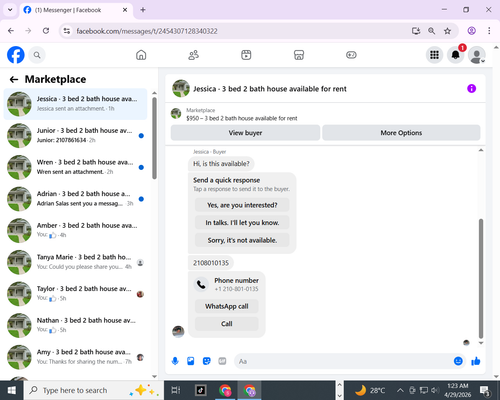The height and width of the screenshot is (400, 500).
Task: Open Adrian conversation in list
Action: pyautogui.click(x=75, y=199)
